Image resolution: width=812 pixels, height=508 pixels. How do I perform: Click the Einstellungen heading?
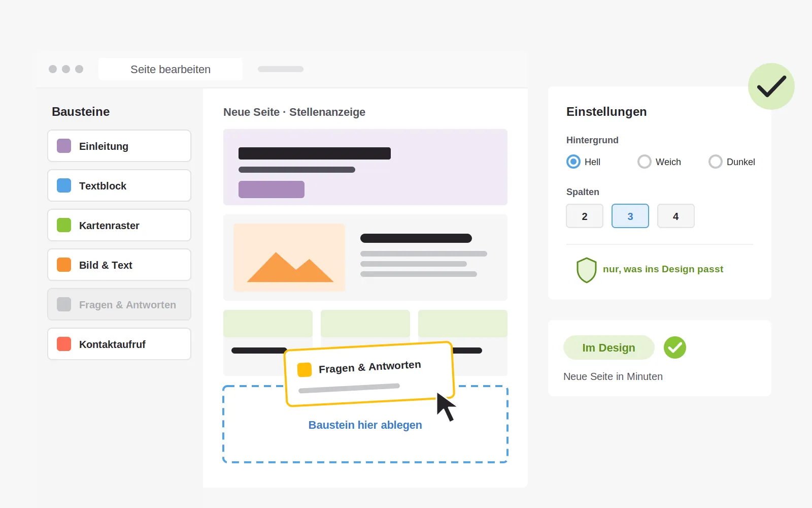(x=606, y=112)
